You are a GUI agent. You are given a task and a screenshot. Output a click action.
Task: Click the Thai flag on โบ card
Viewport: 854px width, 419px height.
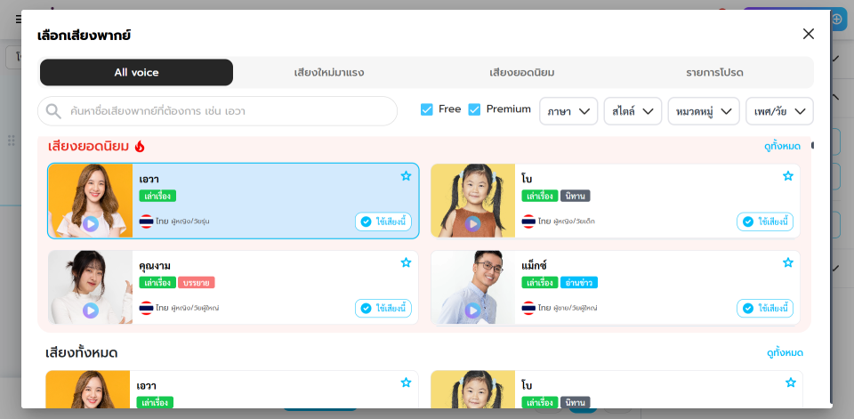[528, 221]
